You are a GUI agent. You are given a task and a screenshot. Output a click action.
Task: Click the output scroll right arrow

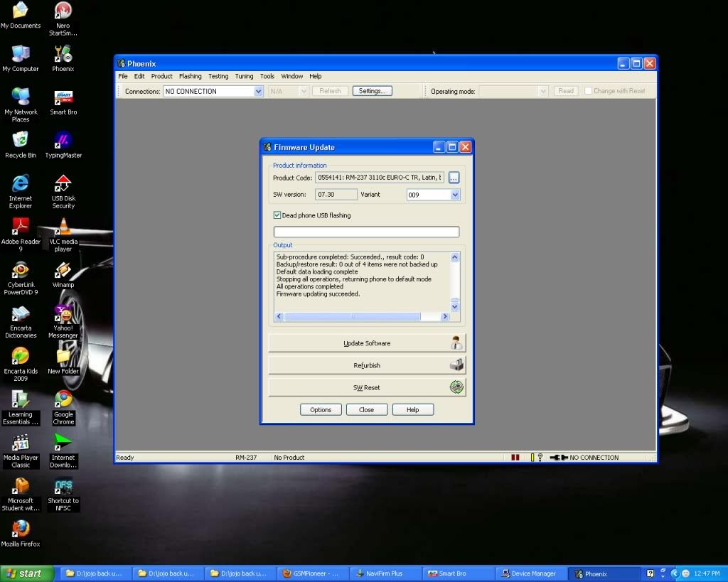(x=445, y=316)
